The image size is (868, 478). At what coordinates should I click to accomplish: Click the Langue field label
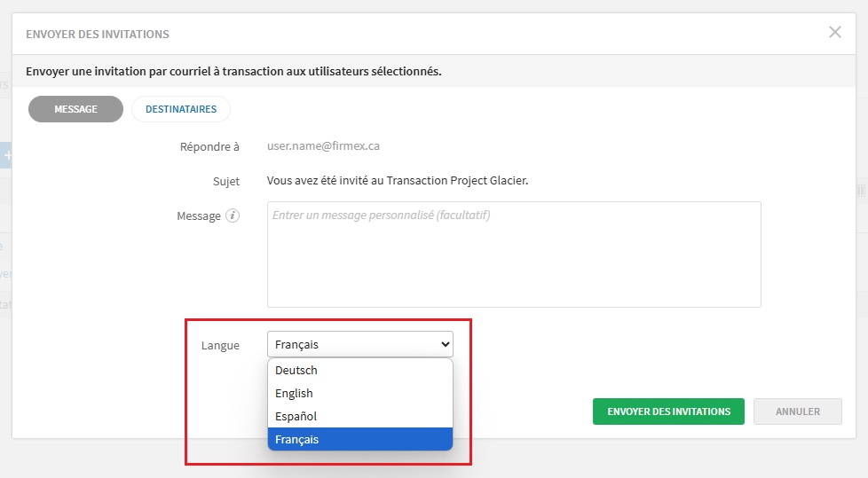coord(220,345)
